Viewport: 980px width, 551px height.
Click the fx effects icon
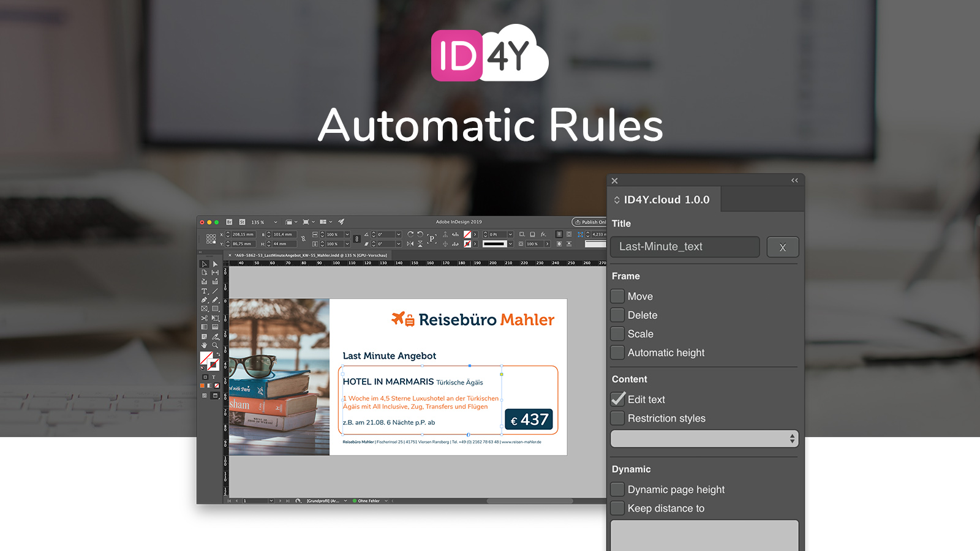[x=543, y=234]
